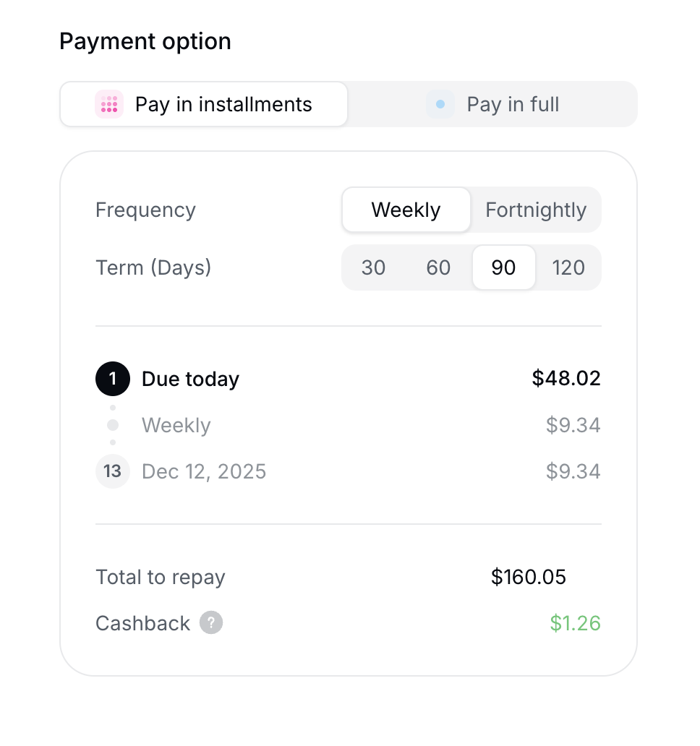Click the blue dot pay in full icon
This screenshot has height=746, width=700.
coord(440,104)
